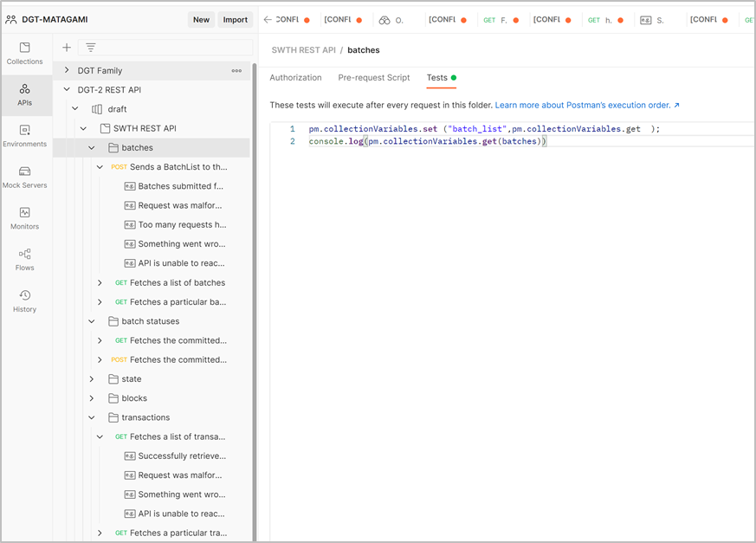
Task: Click the back arrow in the tab bar
Action: [x=268, y=20]
